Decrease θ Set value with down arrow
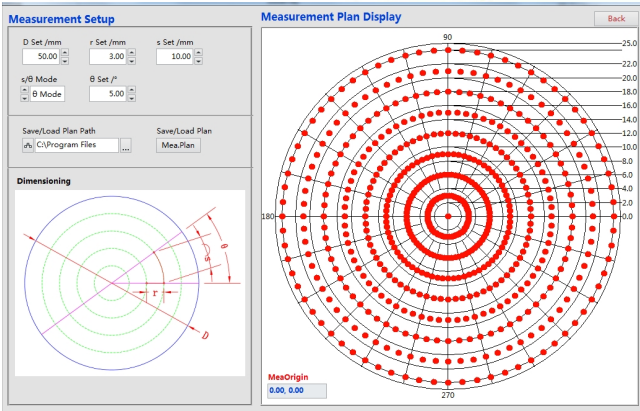Image resolution: width=640 pixels, height=411 pixels. (131, 98)
